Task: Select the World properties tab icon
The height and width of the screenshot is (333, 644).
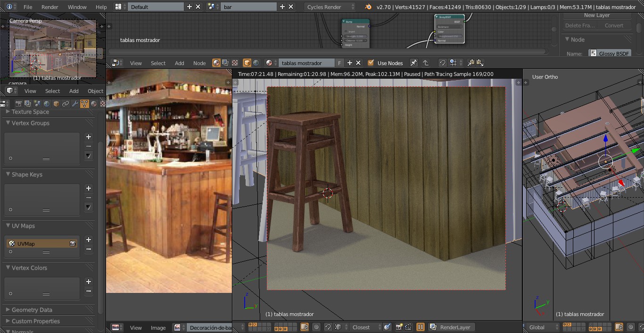Action: [47, 104]
